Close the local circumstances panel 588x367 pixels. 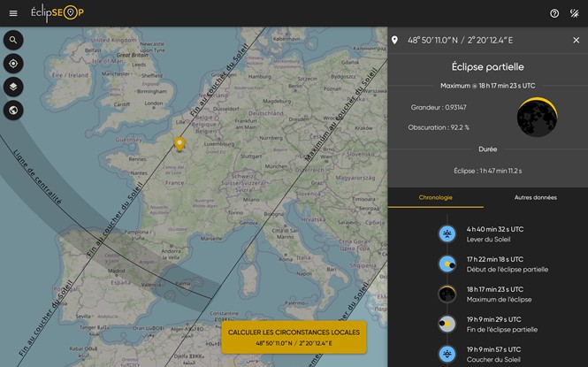coord(575,41)
